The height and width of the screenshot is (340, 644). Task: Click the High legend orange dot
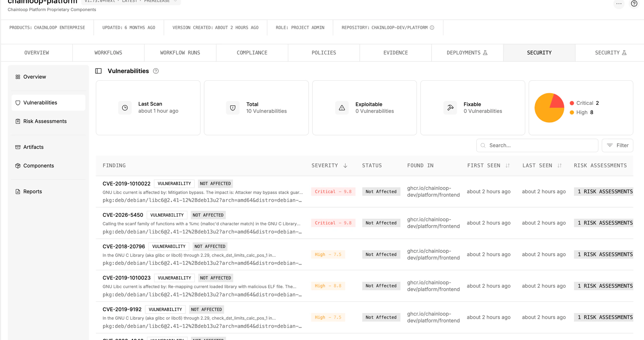(572, 112)
